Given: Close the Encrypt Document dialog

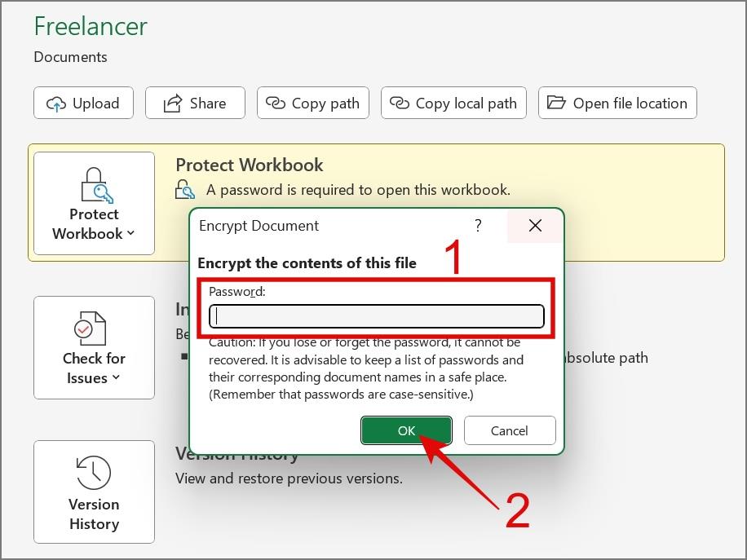Looking at the screenshot, I should (x=535, y=225).
